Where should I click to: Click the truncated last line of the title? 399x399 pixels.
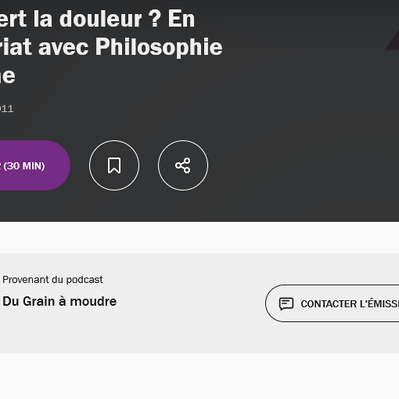(7, 75)
